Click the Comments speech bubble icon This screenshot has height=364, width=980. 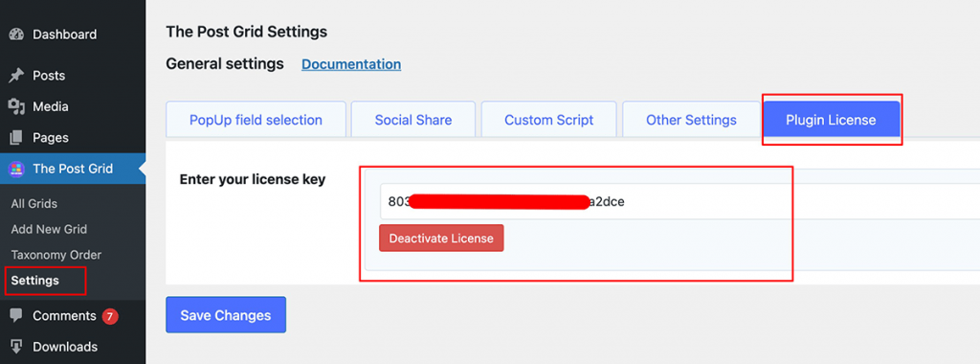click(x=16, y=316)
